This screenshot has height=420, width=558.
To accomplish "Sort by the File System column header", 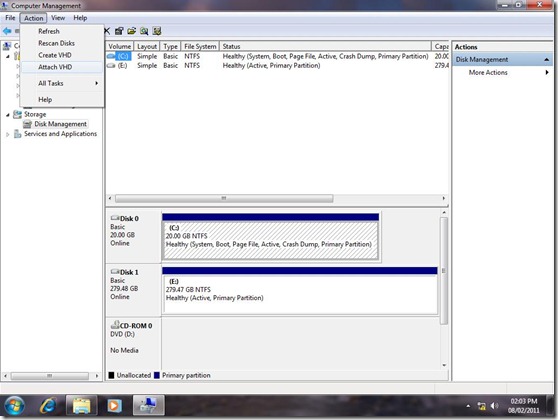I will coord(200,46).
